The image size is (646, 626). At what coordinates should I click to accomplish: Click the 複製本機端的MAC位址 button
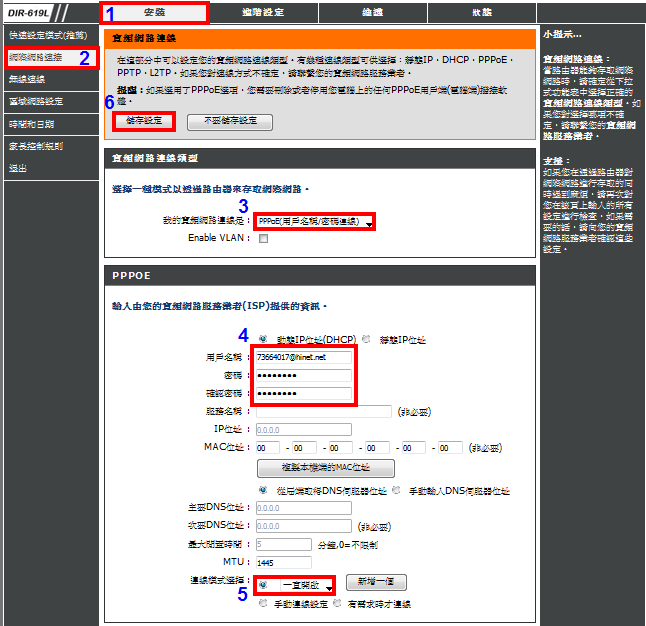coord(325,468)
